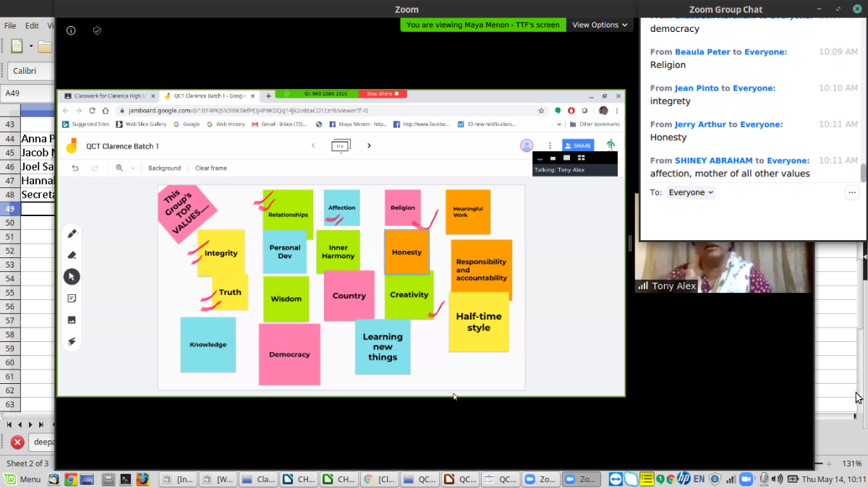Select the Eraser tool in Jamboard
This screenshot has width=868, height=488.
coord(72,255)
